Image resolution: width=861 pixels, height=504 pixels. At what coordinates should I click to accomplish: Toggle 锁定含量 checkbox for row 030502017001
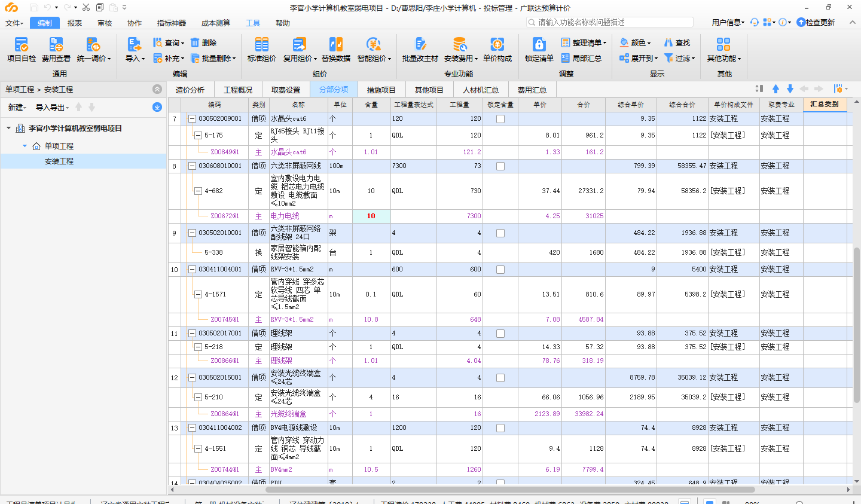click(500, 334)
